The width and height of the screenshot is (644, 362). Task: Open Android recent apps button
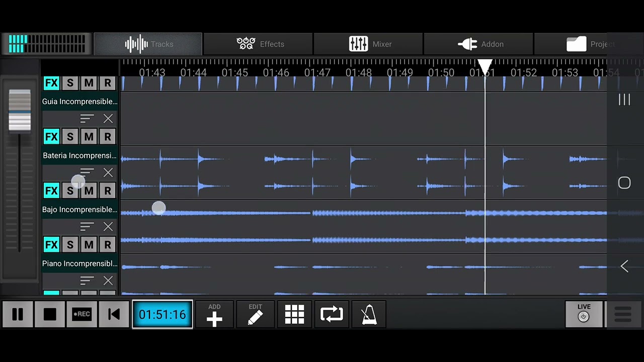pyautogui.click(x=624, y=100)
